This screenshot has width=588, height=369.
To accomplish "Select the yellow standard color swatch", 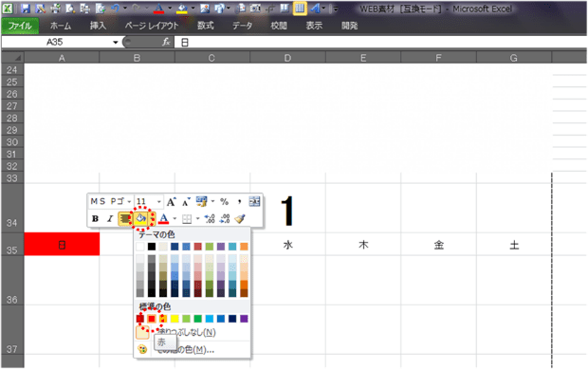I will click(175, 319).
